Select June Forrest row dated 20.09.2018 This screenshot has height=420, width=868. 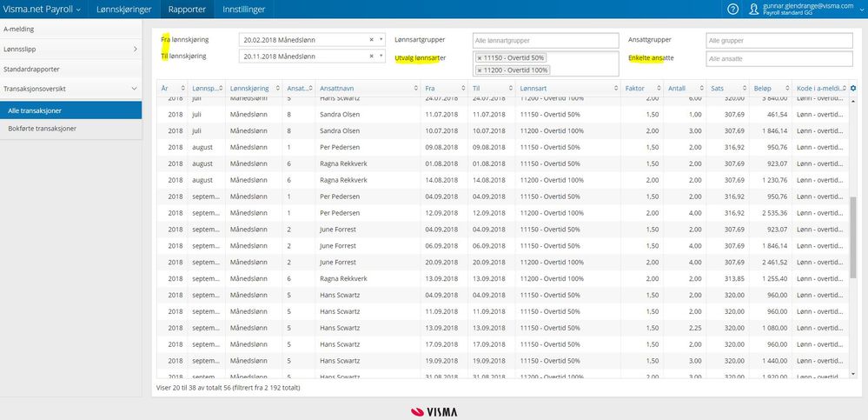502,262
